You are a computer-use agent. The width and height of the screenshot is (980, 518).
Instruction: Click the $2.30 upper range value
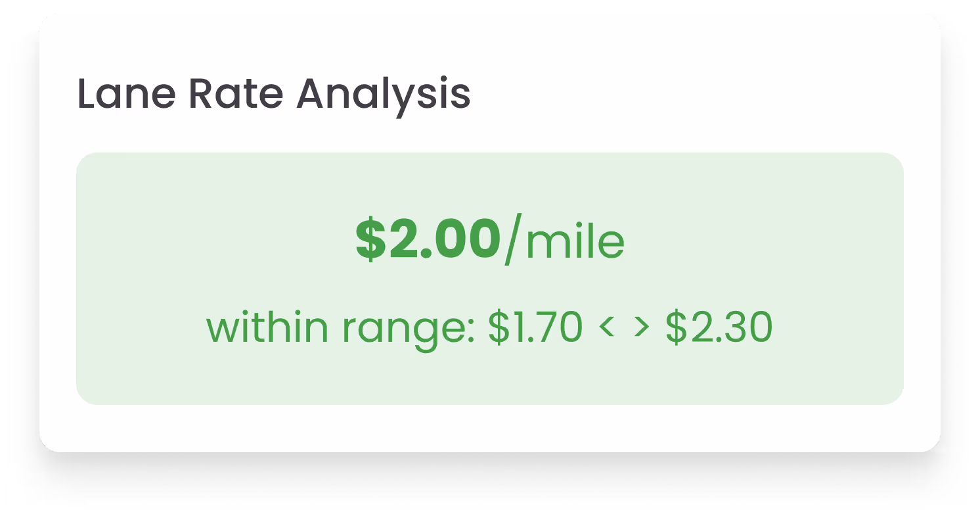(719, 328)
